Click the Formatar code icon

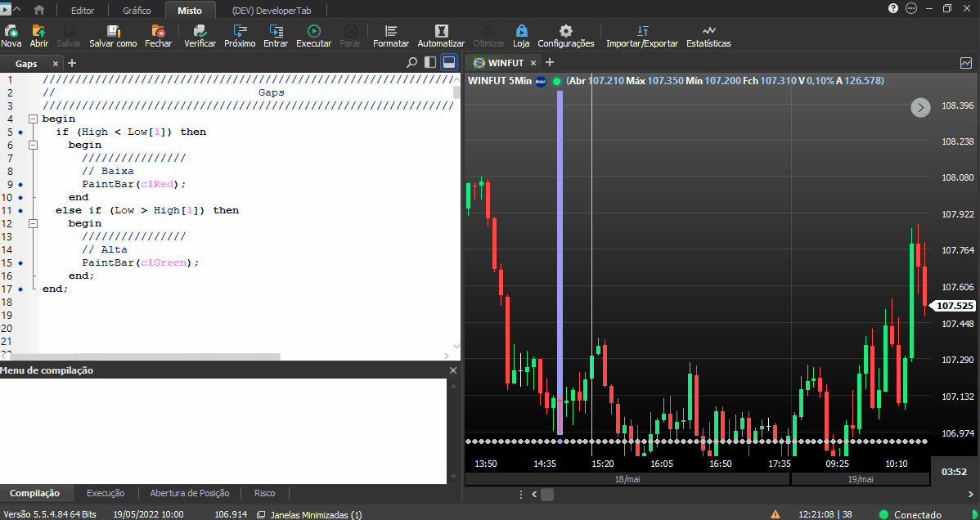pyautogui.click(x=391, y=30)
